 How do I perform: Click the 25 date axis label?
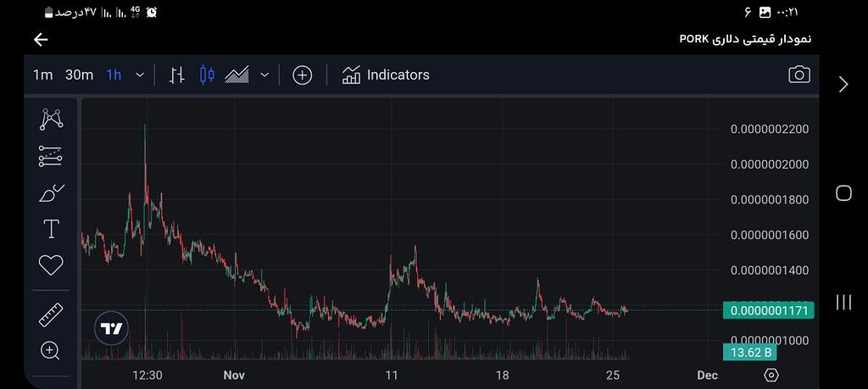click(x=613, y=375)
